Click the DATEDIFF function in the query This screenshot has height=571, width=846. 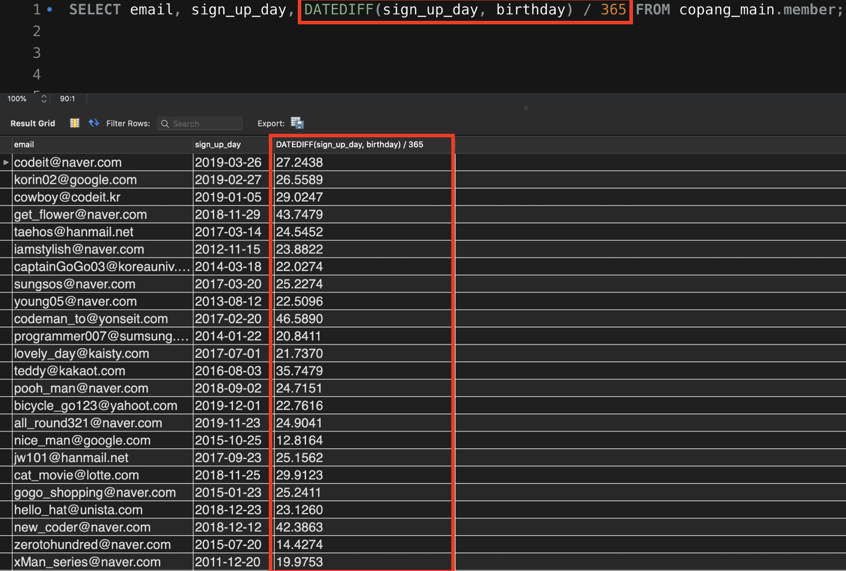tap(340, 10)
